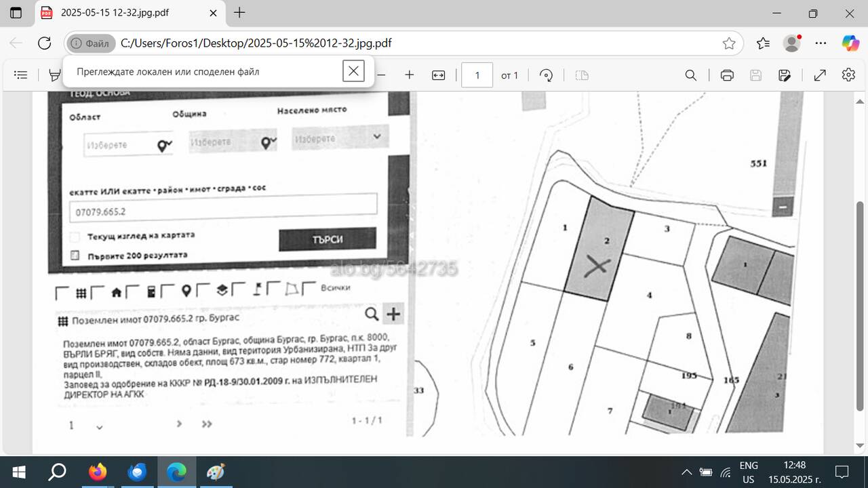
Task: Zoom in on the PDF with plus
Action: pos(410,75)
